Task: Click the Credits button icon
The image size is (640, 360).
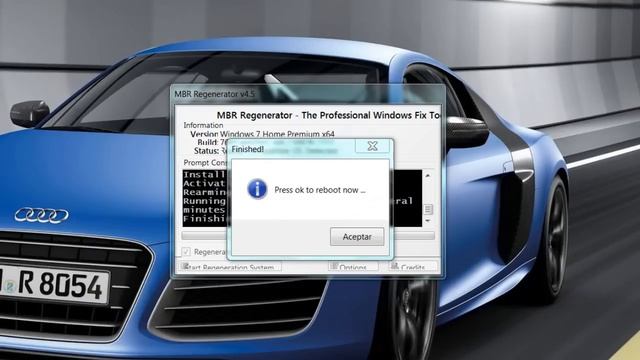Action: [394, 266]
